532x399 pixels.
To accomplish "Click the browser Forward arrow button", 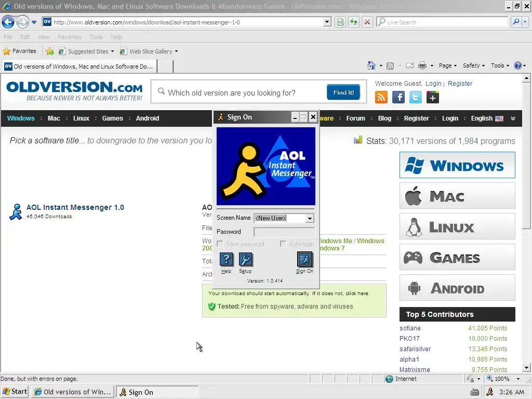I will tap(22, 22).
